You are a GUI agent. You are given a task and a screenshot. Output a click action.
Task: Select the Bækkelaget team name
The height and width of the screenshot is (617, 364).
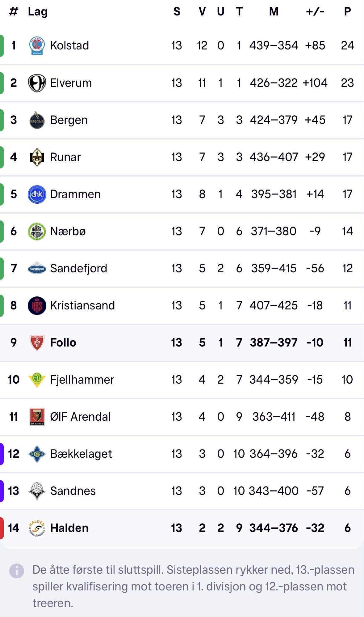pos(81,454)
